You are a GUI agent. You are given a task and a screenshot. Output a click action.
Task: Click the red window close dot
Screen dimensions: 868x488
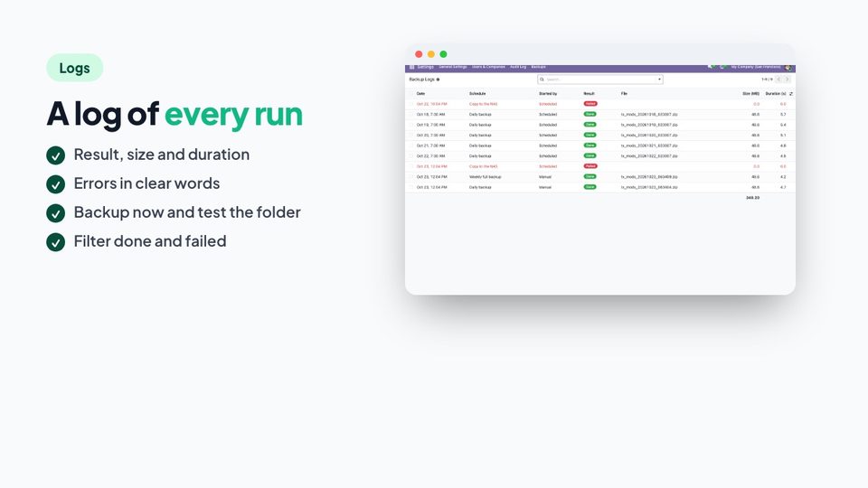(419, 54)
